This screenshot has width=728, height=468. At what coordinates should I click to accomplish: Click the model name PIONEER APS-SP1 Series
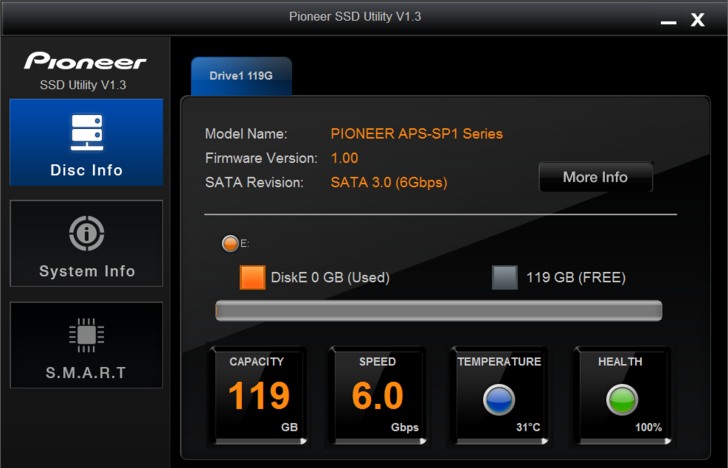click(x=416, y=134)
